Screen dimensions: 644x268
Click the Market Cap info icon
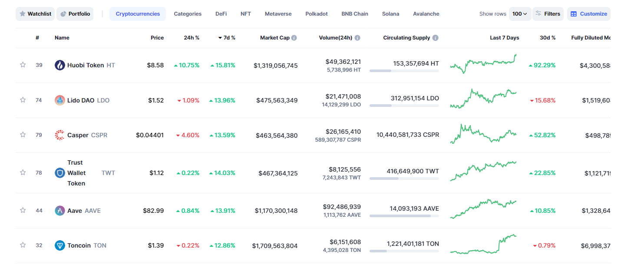click(x=294, y=38)
